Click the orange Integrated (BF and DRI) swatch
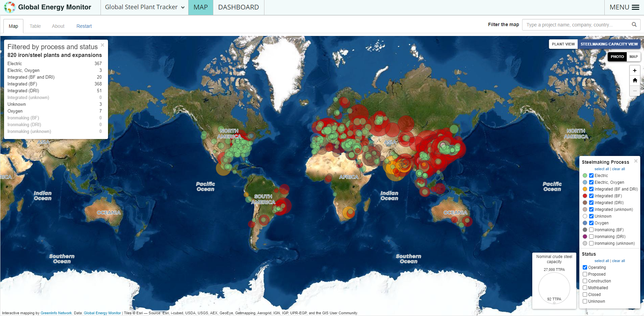This screenshot has height=316, width=644. (585, 189)
